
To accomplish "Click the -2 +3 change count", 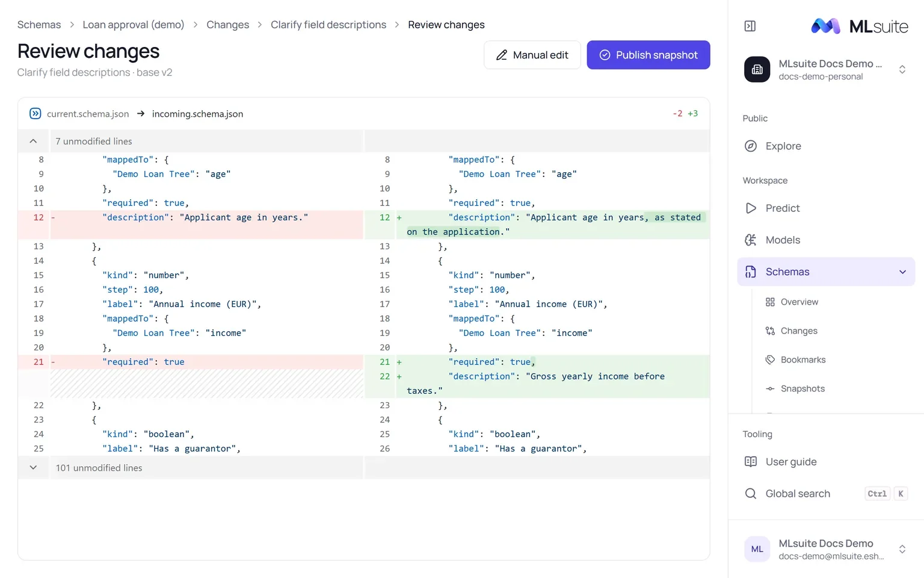I will (x=685, y=113).
